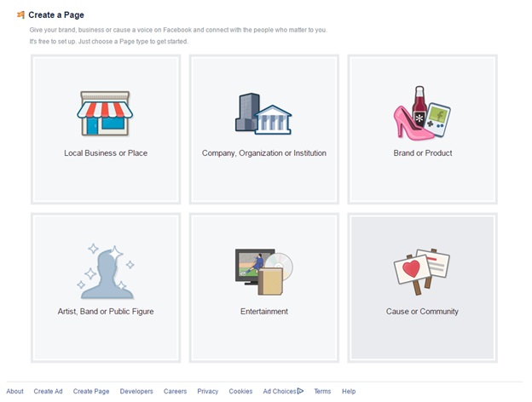Image resolution: width=532 pixels, height=402 pixels.
Task: Open the Create Ad footer link
Action: pyautogui.click(x=48, y=391)
